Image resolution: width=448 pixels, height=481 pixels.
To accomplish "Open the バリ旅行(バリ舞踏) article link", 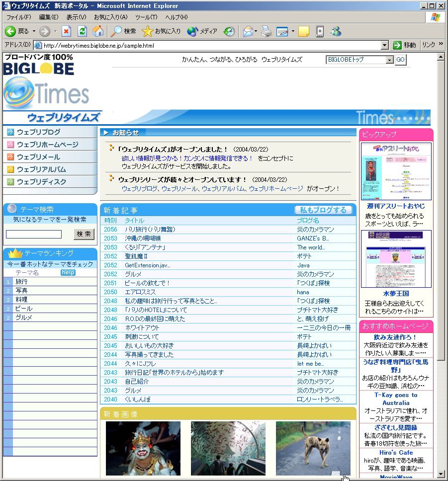I will pos(150,230).
